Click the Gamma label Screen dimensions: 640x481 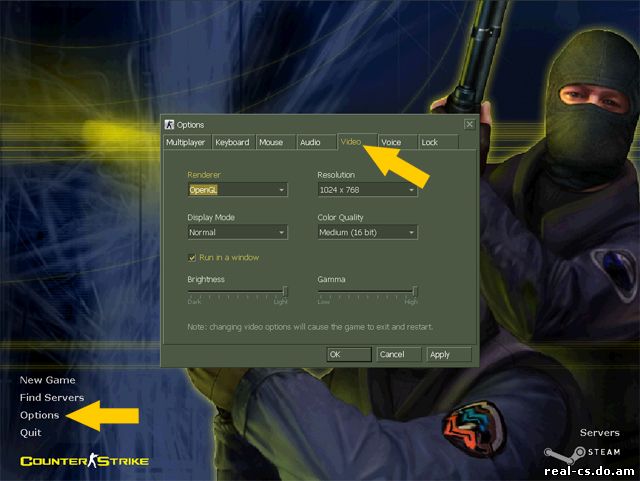tap(331, 279)
